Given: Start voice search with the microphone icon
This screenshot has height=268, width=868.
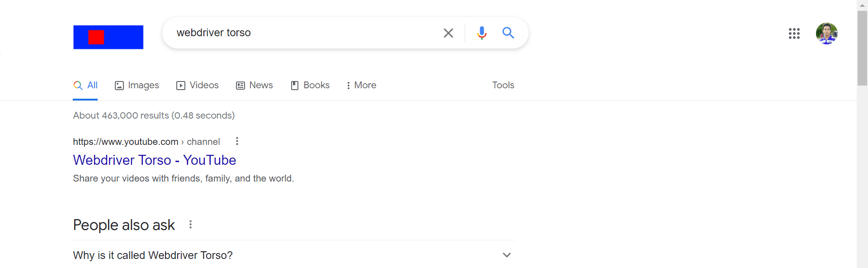Looking at the screenshot, I should tap(482, 33).
